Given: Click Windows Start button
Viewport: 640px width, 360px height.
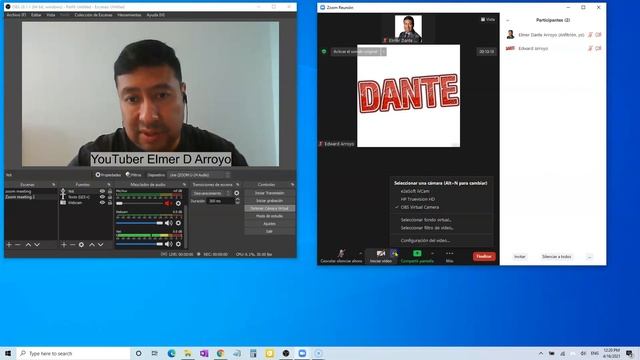Looking at the screenshot, I should [8, 353].
